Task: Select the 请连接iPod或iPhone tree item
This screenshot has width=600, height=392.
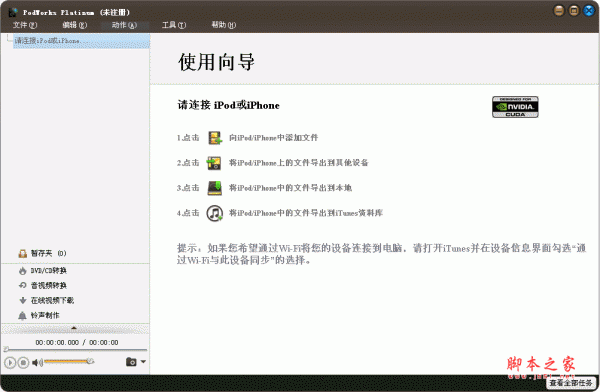Action: pos(81,41)
